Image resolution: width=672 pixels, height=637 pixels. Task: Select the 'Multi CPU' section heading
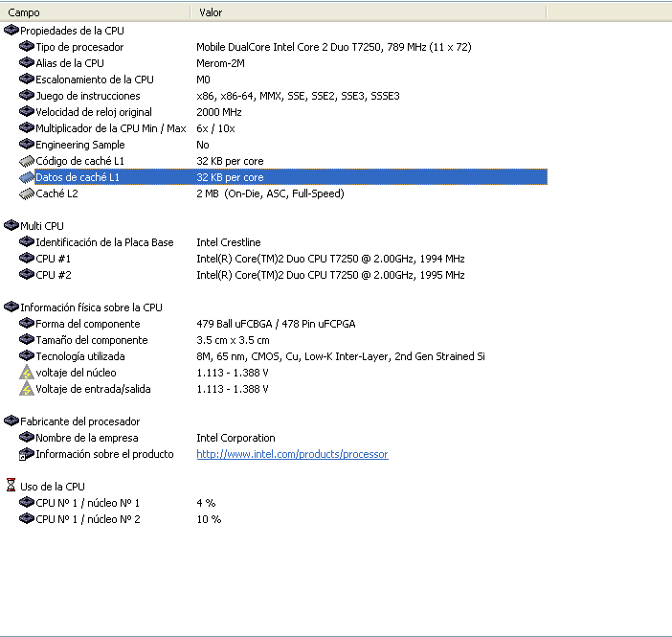42,226
